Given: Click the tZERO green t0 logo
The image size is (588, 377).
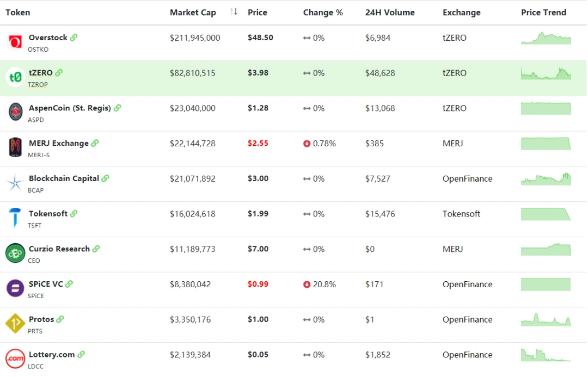Looking at the screenshot, I should pyautogui.click(x=15, y=77).
